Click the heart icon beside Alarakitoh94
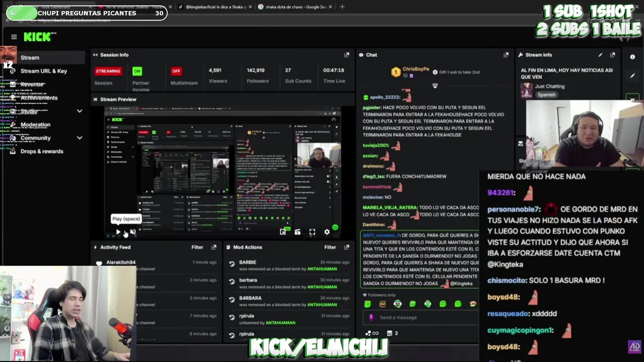The width and height of the screenshot is (644, 362). (99, 263)
